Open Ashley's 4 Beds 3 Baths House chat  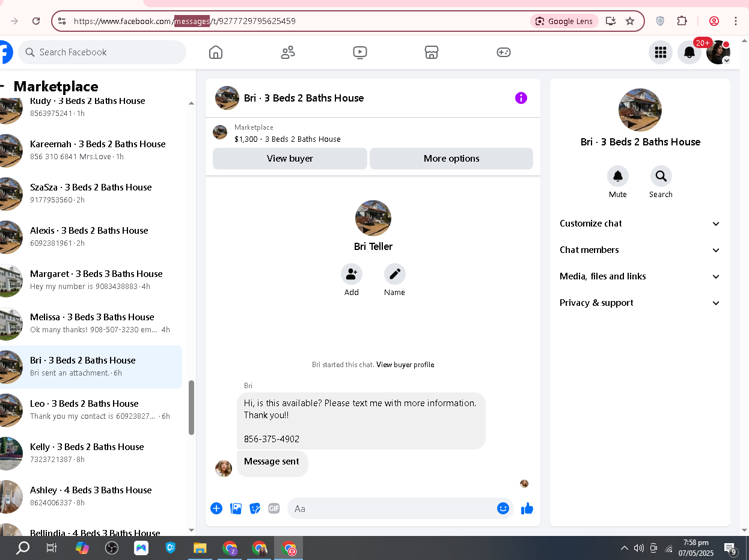(x=91, y=497)
